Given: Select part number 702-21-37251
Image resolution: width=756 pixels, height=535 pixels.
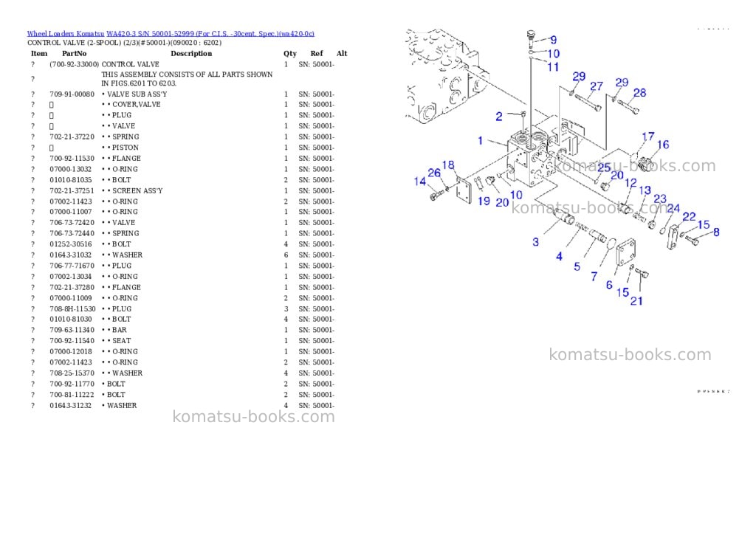Looking at the screenshot, I should tap(72, 191).
